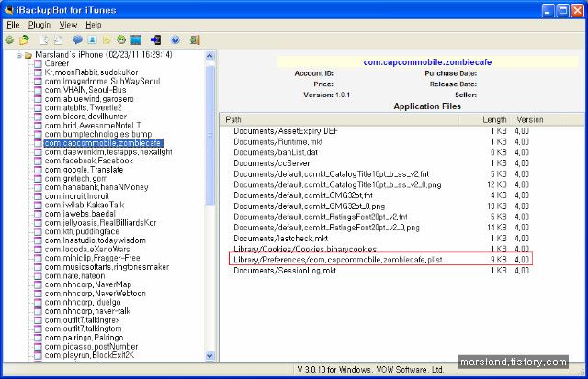Image resolution: width=588 pixels, height=379 pixels.
Task: Select the Documents/lastcheck.mkt file row
Action: pos(381,239)
